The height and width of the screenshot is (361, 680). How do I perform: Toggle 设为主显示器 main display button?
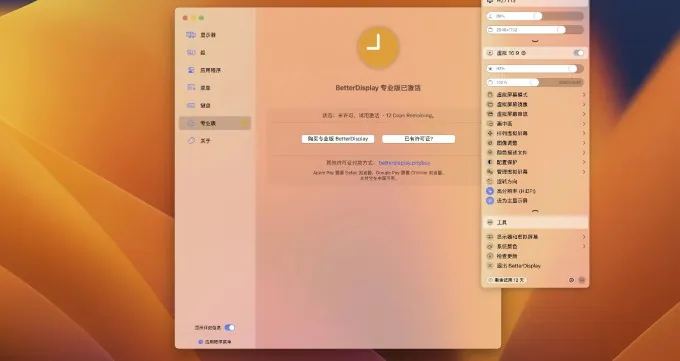(x=490, y=200)
